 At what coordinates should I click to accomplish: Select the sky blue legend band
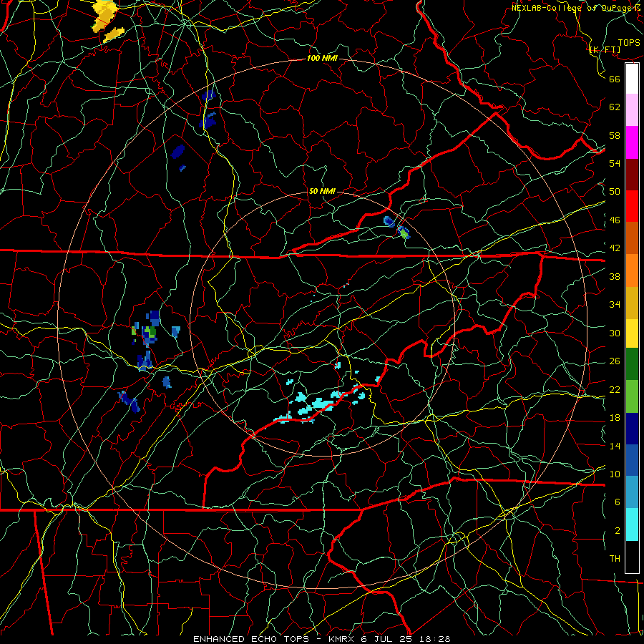(x=632, y=492)
